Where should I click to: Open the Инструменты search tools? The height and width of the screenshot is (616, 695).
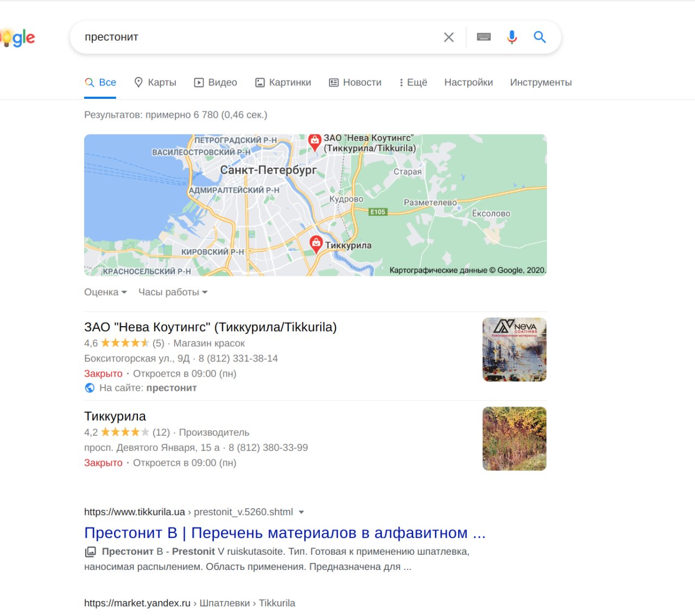pyautogui.click(x=541, y=82)
